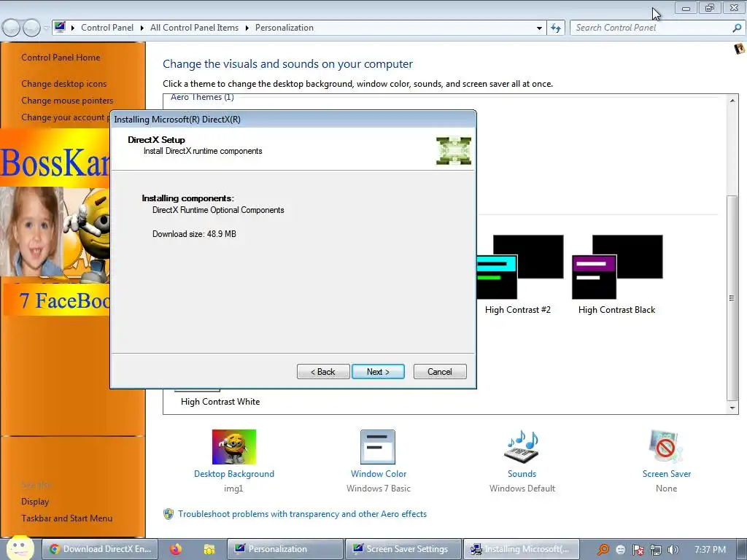
Task: Click the Installing Microsoft(R) DirectX(R) title bar
Action: tap(293, 120)
